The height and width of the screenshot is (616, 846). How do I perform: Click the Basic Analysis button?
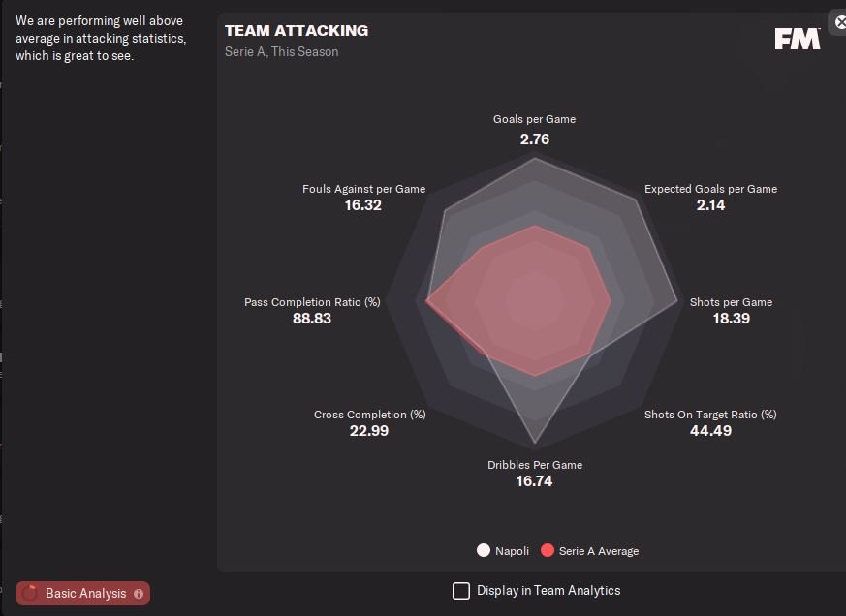83,593
